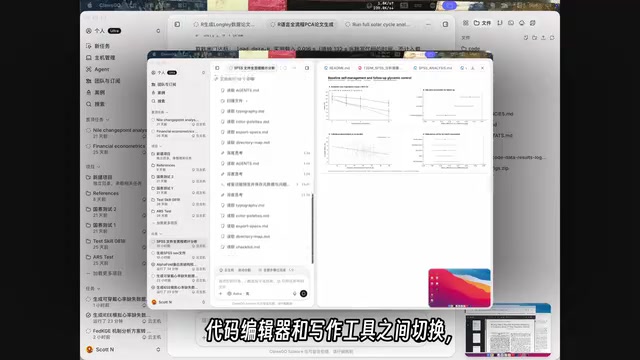640x360 pixels.
Task: Click the plus attachment icon in front chat input
Action: [x=221, y=293]
